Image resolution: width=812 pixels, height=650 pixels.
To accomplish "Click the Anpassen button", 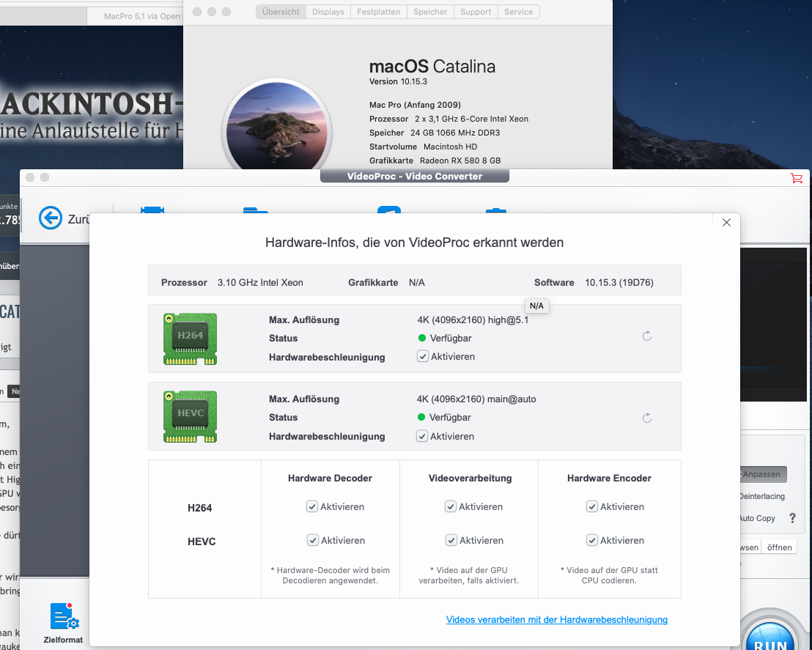I will [764, 474].
